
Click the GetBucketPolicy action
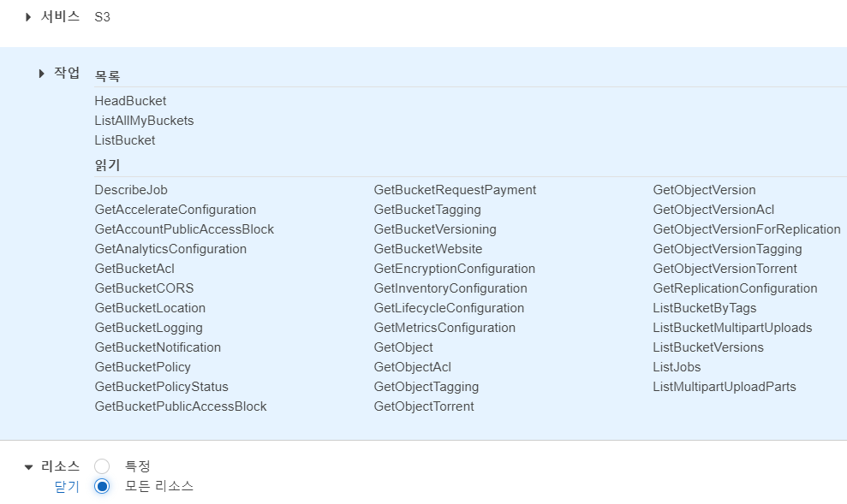tap(143, 367)
